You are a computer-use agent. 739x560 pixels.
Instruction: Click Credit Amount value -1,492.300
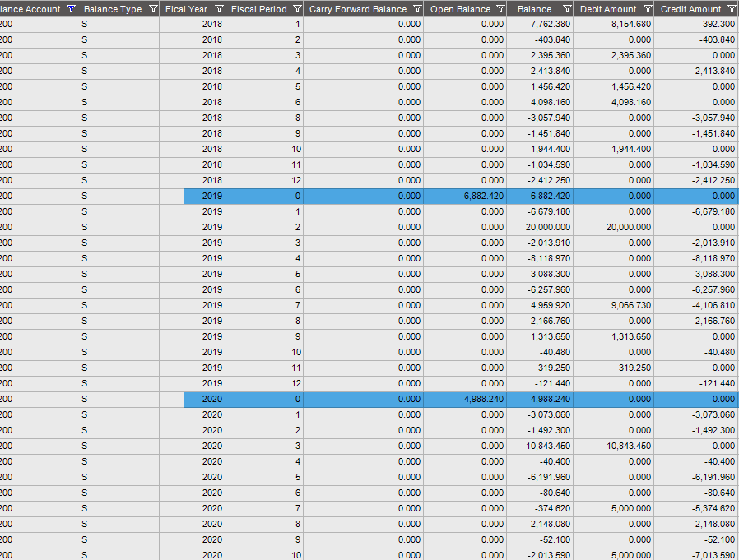coord(713,430)
